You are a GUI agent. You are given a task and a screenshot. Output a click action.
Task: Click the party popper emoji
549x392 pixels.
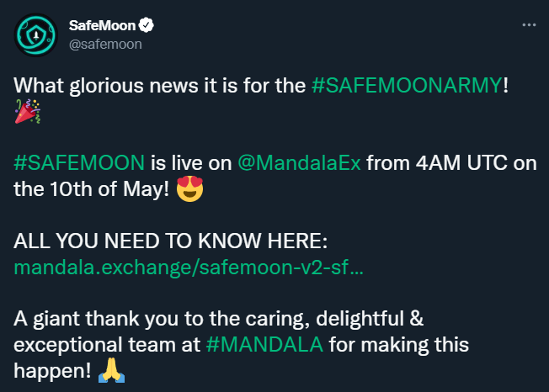[x=28, y=111]
